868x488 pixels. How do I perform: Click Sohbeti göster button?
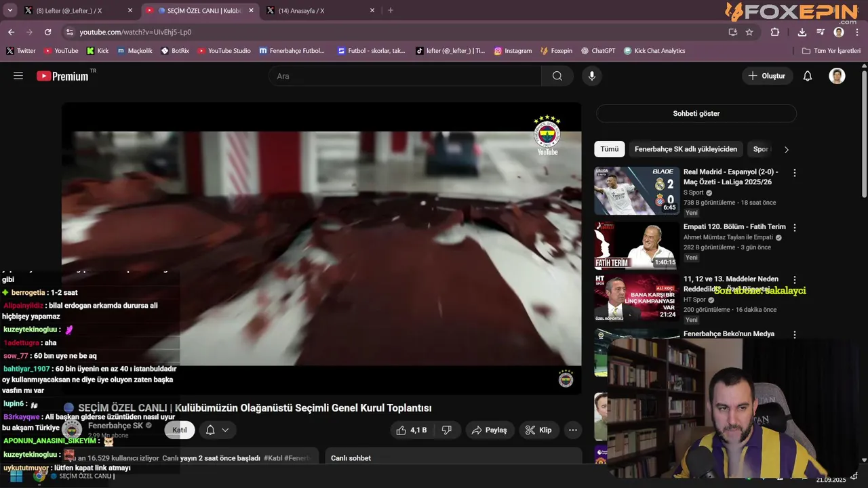tap(696, 114)
